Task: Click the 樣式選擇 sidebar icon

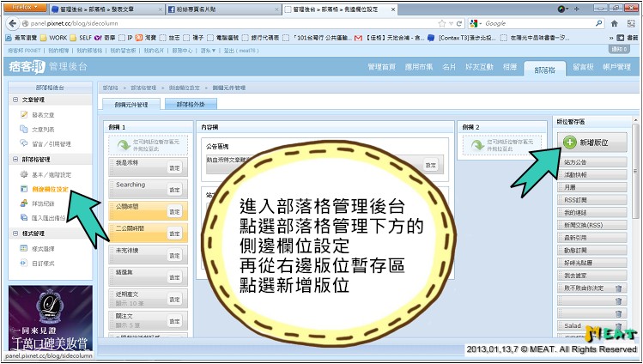Action: pos(24,248)
